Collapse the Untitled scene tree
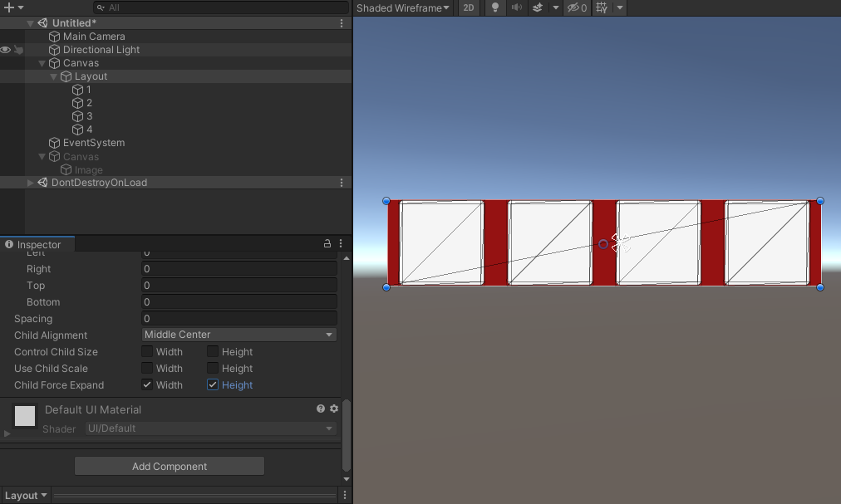Viewport: 841px width, 504px height. coord(30,23)
